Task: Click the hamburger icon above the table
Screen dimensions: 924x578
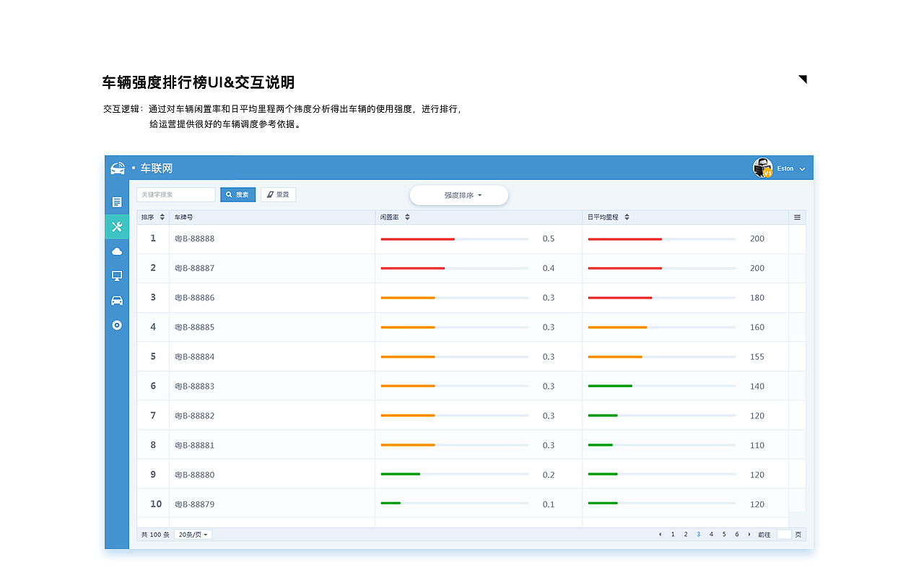Action: [797, 216]
